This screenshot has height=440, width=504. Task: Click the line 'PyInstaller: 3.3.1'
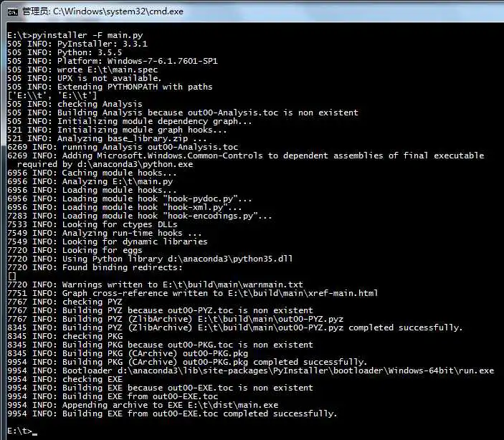click(x=77, y=44)
